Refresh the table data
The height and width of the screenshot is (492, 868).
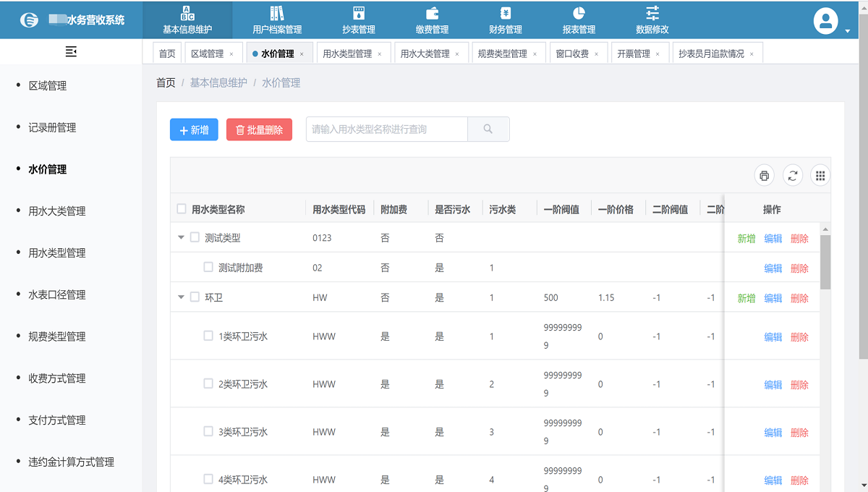coord(792,175)
